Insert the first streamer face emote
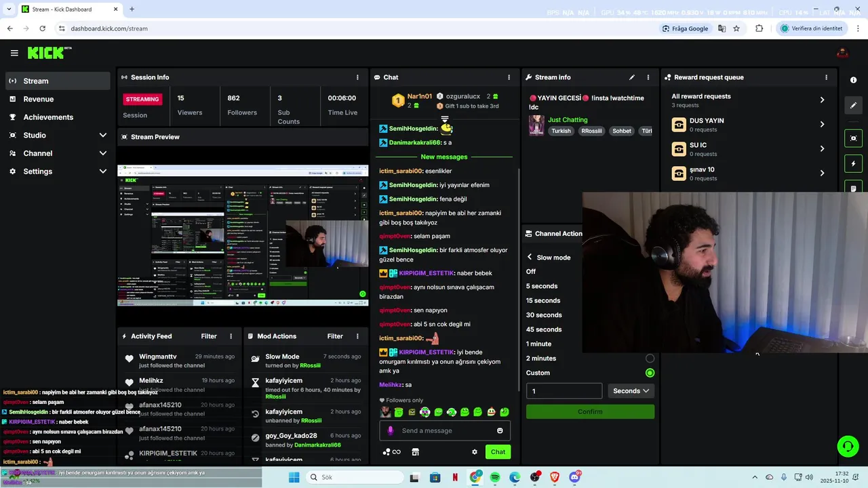 385,411
